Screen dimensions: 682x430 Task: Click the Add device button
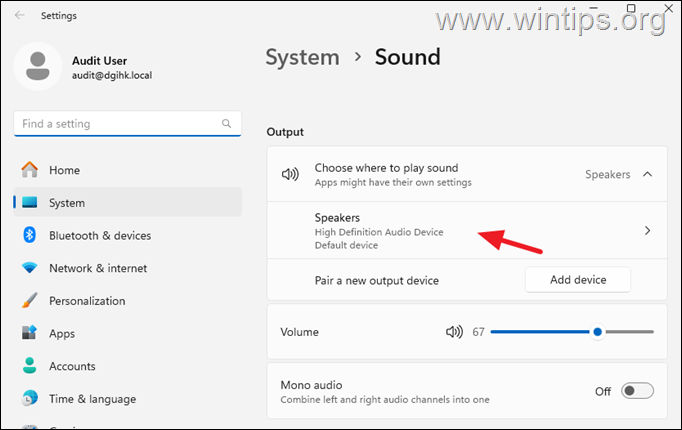click(x=578, y=280)
